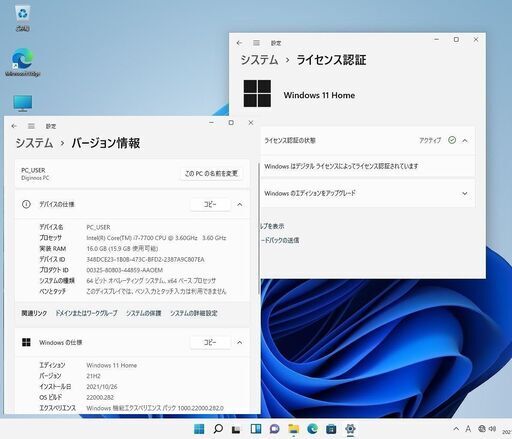Click the ヘルプを表示 link in license window
The height and width of the screenshot is (439, 512).
(272, 226)
